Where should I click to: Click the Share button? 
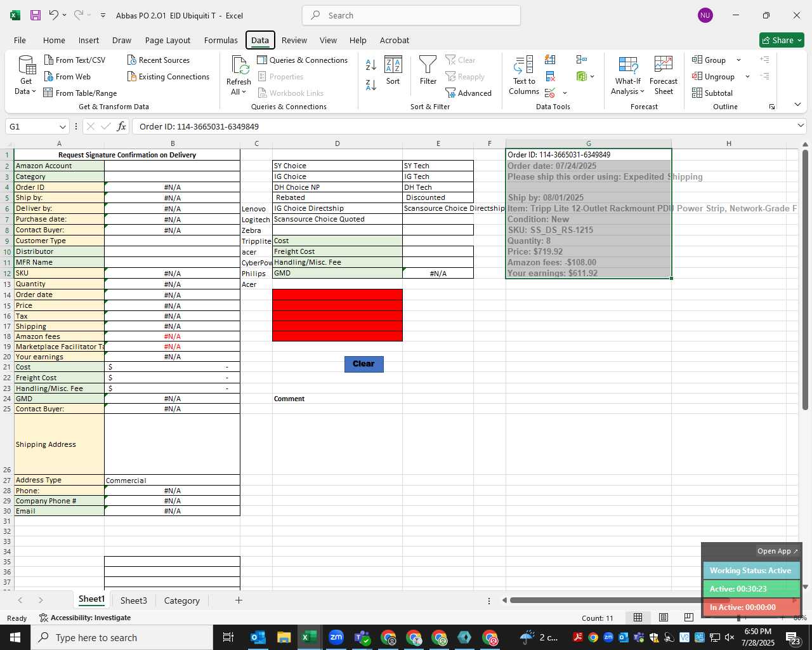[782, 40]
